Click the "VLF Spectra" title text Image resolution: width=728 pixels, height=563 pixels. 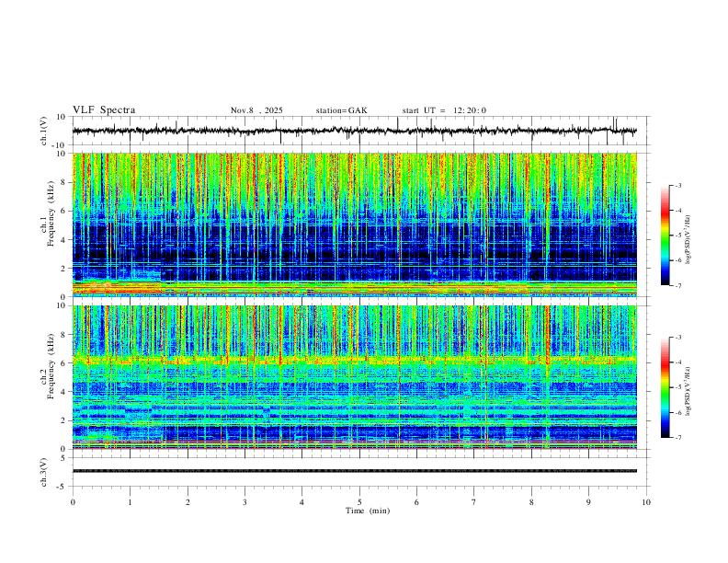coord(104,110)
